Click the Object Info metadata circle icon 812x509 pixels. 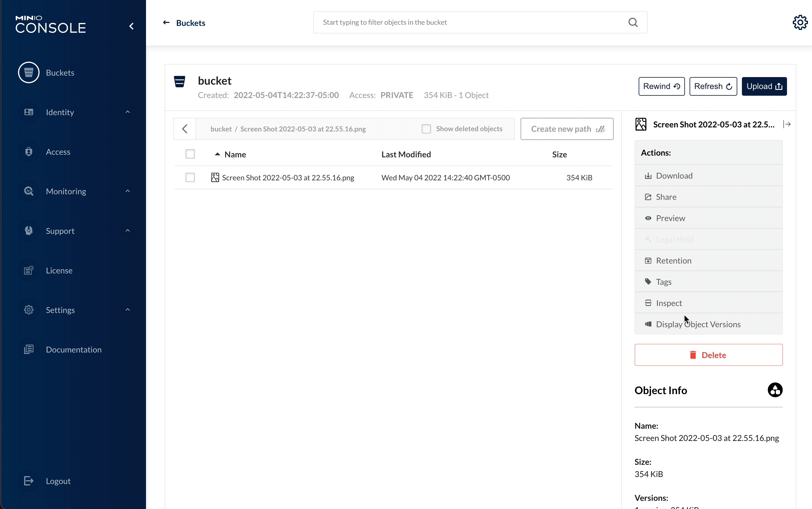pyautogui.click(x=775, y=390)
